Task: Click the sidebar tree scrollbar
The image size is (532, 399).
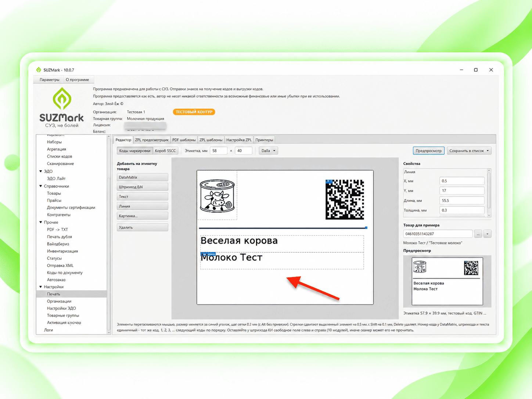Action: coord(109,234)
